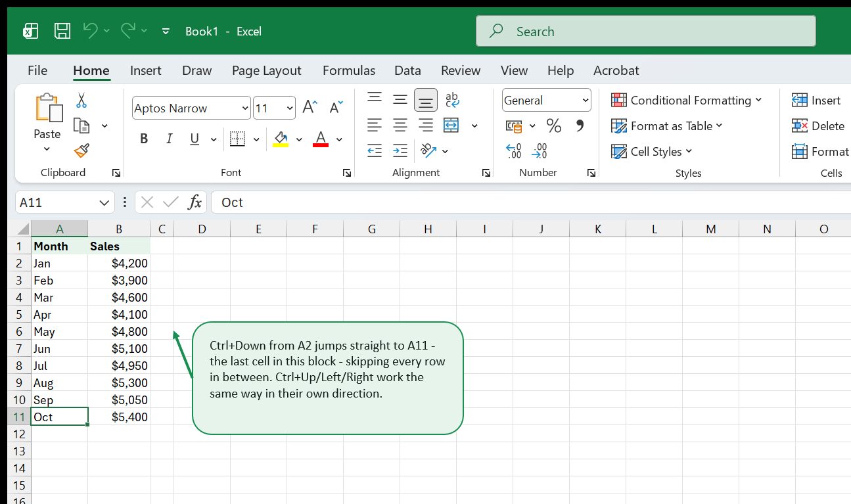
Task: Click the Orientation text angle icon
Action: pos(428,150)
